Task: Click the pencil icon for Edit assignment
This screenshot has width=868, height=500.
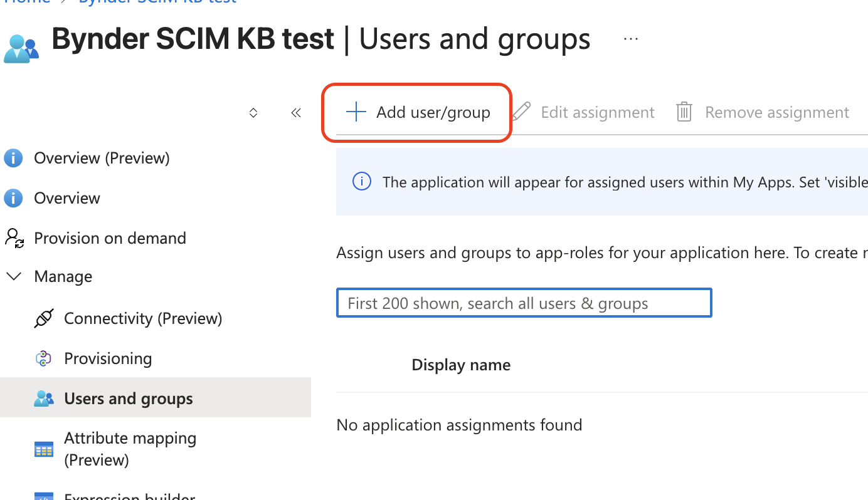Action: 521,112
